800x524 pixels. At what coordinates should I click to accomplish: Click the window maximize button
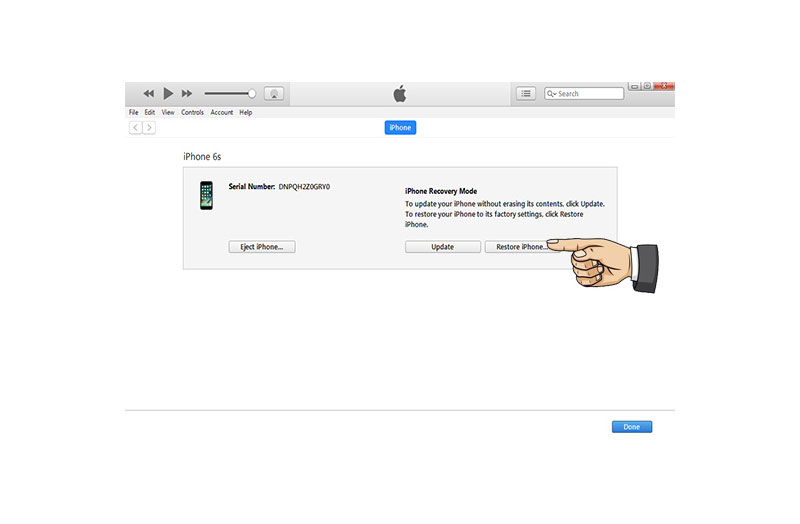[x=646, y=86]
